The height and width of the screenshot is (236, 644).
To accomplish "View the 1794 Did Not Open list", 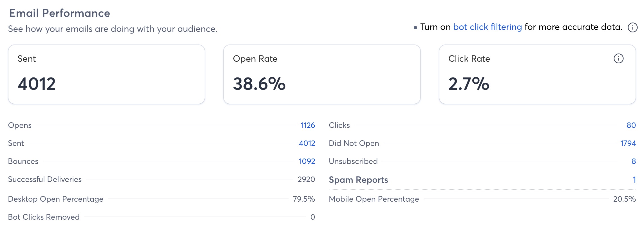I will click(628, 143).
